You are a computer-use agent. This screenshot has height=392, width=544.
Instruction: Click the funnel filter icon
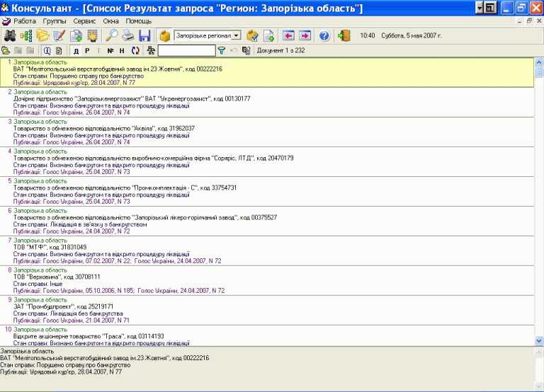[x=222, y=51]
